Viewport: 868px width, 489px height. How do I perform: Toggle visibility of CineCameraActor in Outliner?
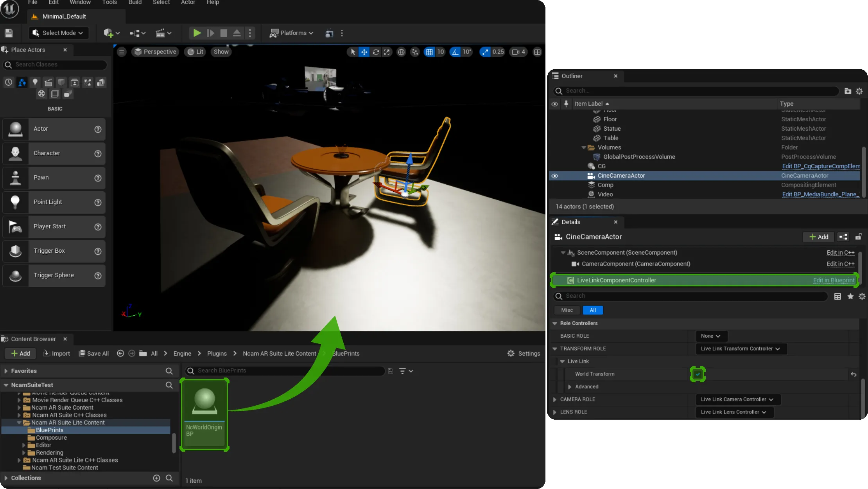click(554, 176)
